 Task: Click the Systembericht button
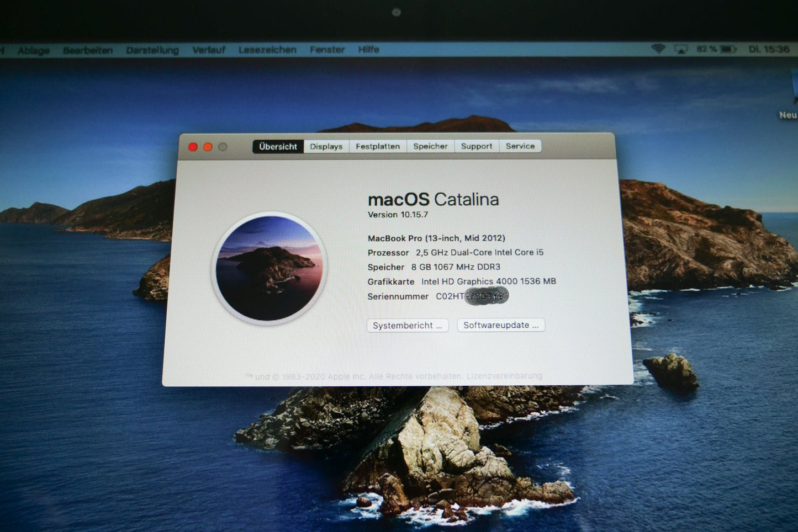pos(408,326)
